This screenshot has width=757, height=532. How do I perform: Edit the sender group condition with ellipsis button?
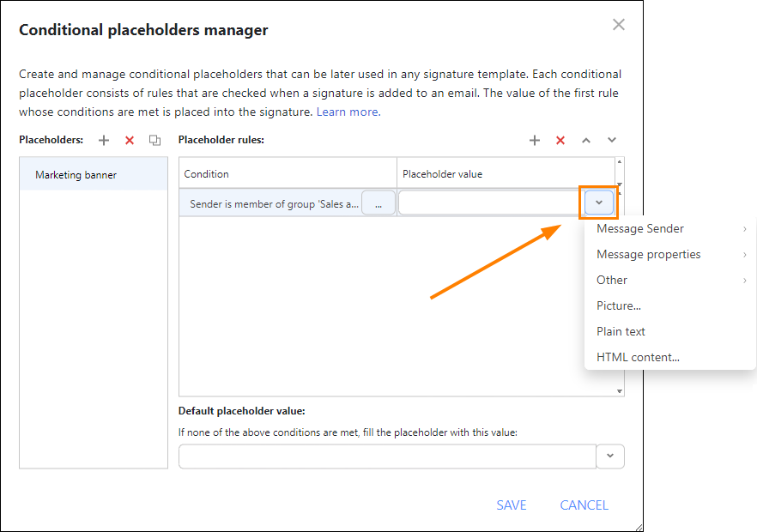click(378, 202)
